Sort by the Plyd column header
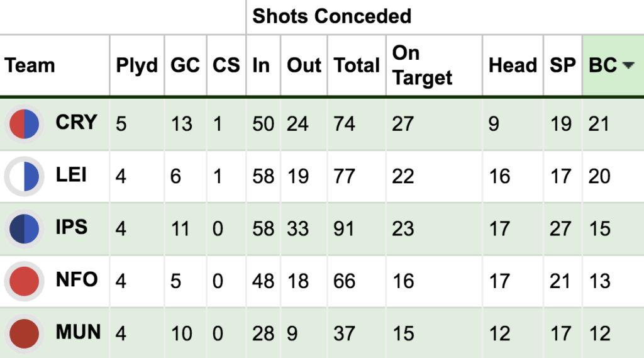644x358 pixels. click(x=136, y=66)
